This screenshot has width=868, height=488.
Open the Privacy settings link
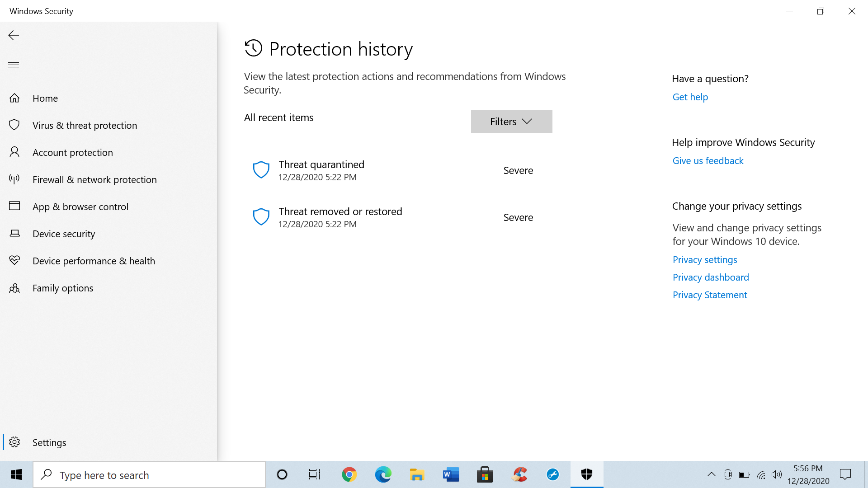click(x=705, y=259)
